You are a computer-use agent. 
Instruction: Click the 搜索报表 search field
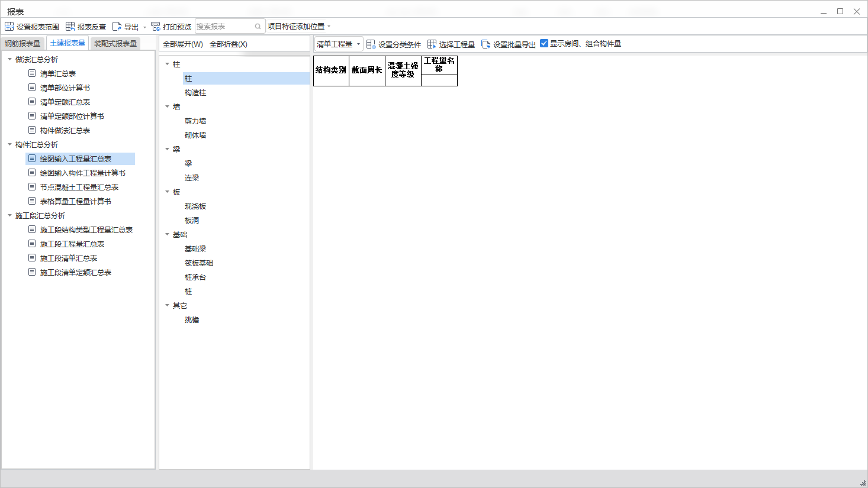click(230, 26)
